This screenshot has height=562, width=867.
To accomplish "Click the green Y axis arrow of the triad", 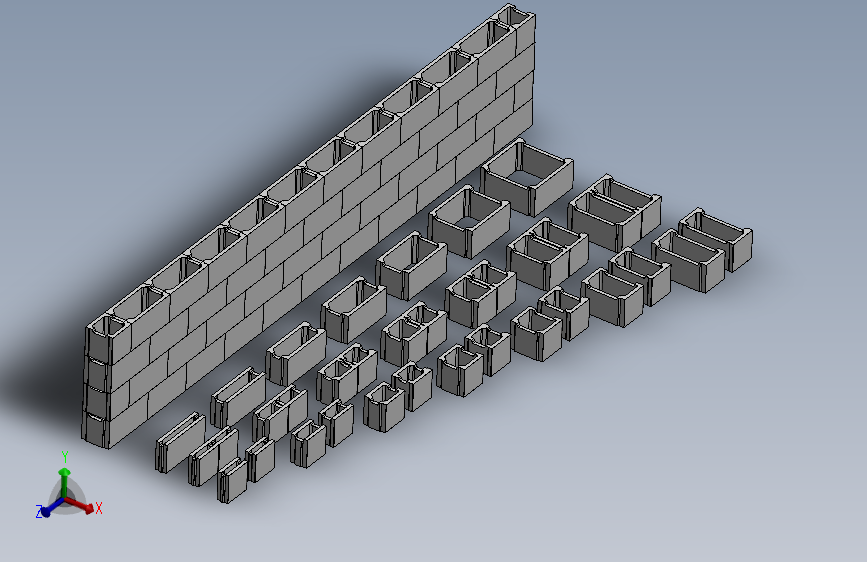I will [x=64, y=482].
